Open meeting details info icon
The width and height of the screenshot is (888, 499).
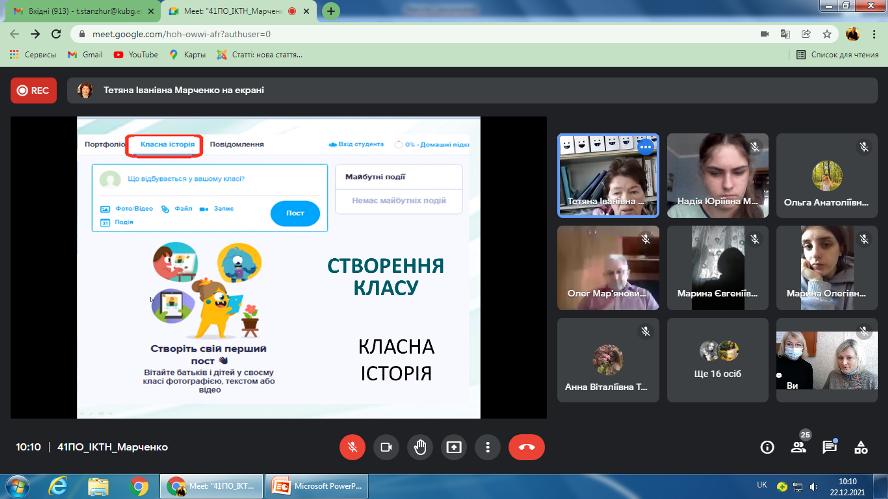tap(767, 447)
